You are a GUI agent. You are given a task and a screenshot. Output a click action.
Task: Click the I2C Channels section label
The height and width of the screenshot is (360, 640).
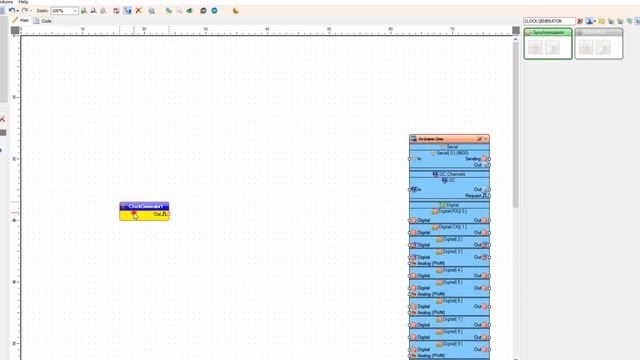coord(452,174)
